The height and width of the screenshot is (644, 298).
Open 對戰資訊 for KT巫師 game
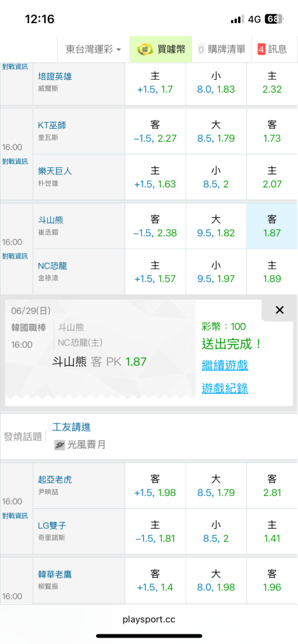(15, 161)
